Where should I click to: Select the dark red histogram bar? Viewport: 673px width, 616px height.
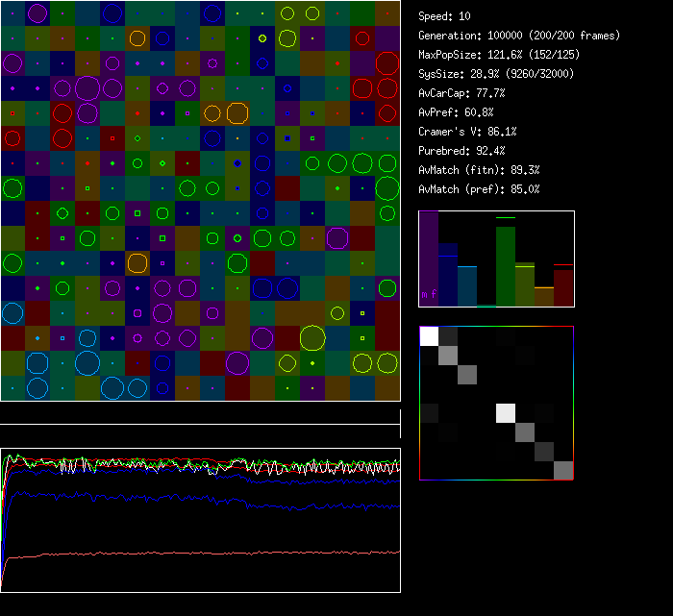click(x=563, y=286)
